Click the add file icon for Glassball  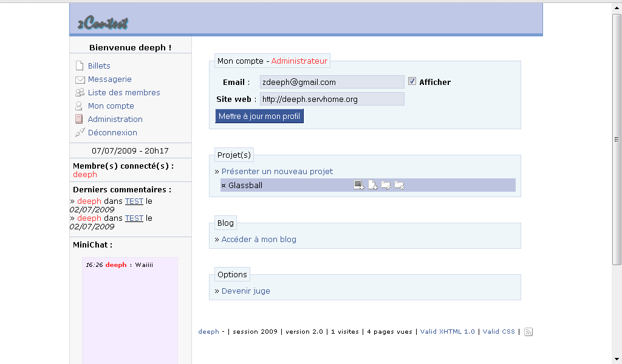click(373, 185)
